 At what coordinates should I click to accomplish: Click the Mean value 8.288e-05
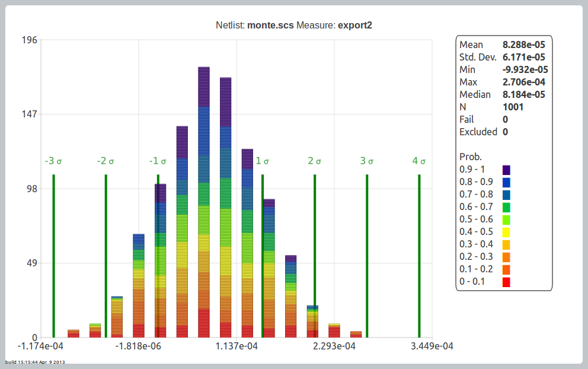520,44
